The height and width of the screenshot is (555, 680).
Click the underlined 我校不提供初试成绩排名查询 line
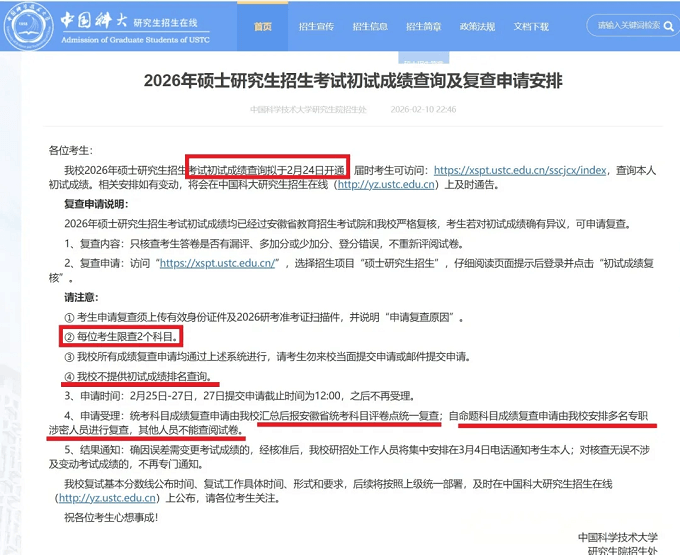click(144, 376)
